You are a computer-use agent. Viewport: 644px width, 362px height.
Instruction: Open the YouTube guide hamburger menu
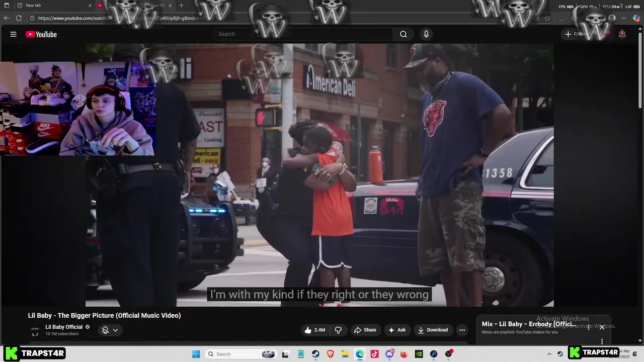[x=14, y=34]
